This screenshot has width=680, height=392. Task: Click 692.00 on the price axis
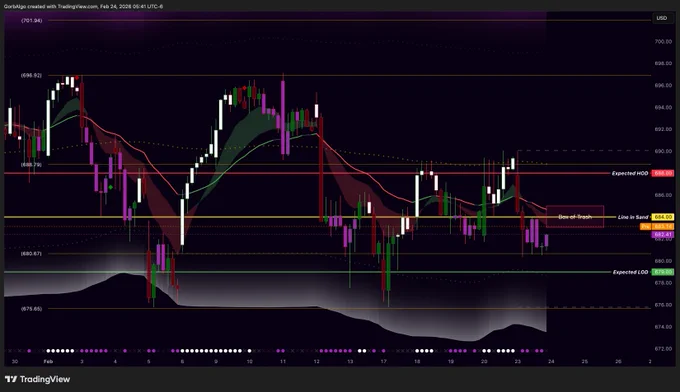pos(663,129)
